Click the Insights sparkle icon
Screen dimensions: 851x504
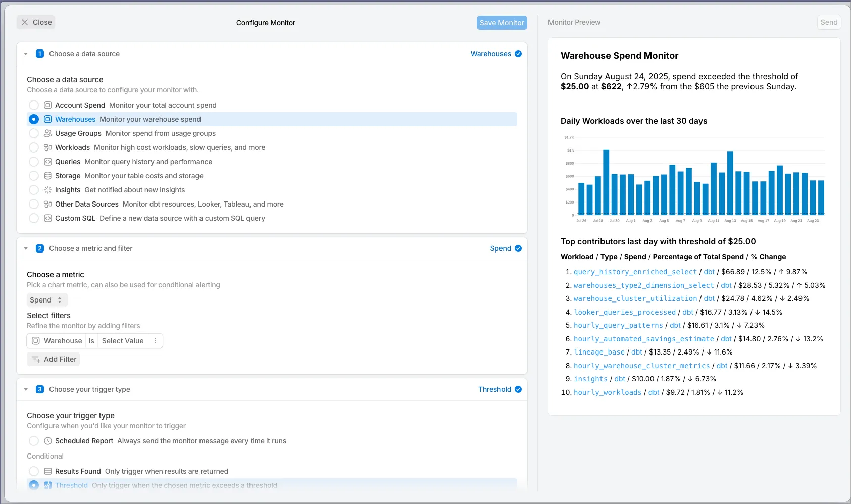click(x=48, y=190)
